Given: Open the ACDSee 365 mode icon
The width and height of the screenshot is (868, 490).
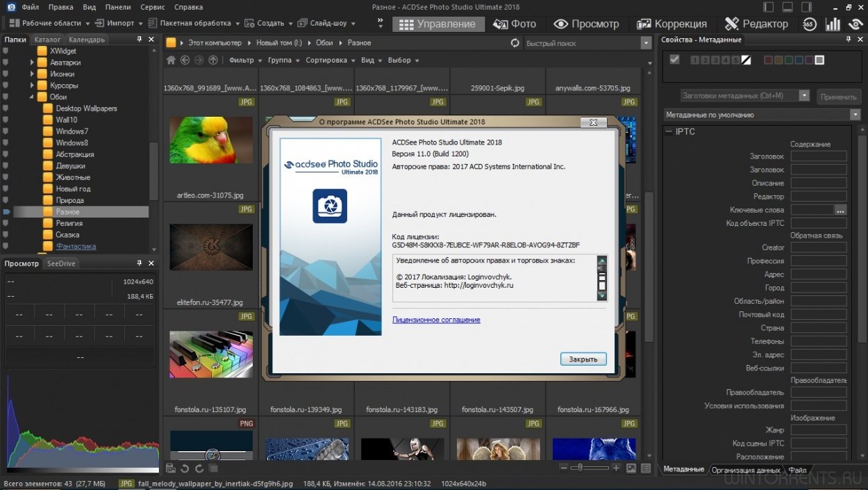Looking at the screenshot, I should (809, 24).
